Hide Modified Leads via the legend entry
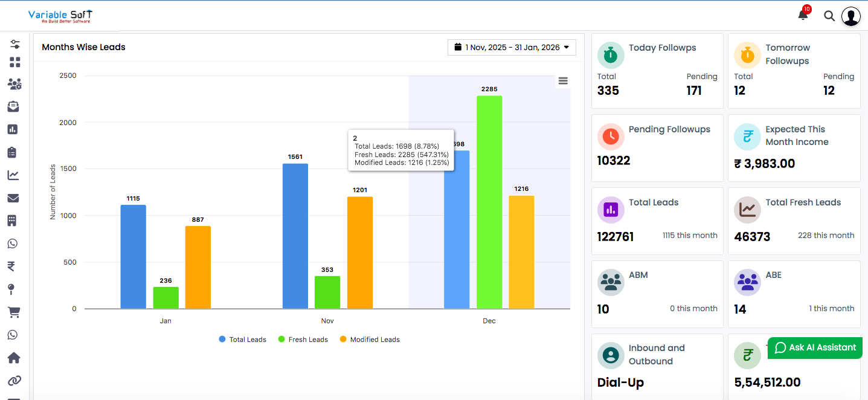This screenshot has height=400, width=868. 369,339
